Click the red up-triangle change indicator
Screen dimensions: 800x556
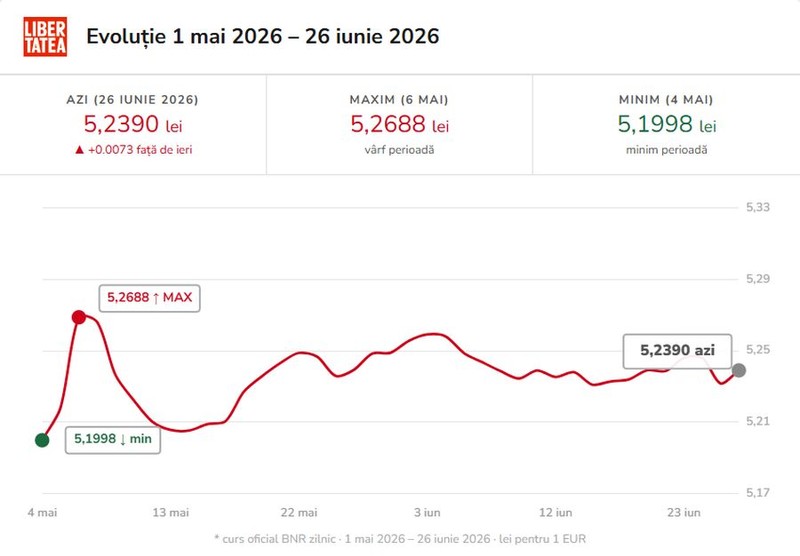[x=79, y=150]
